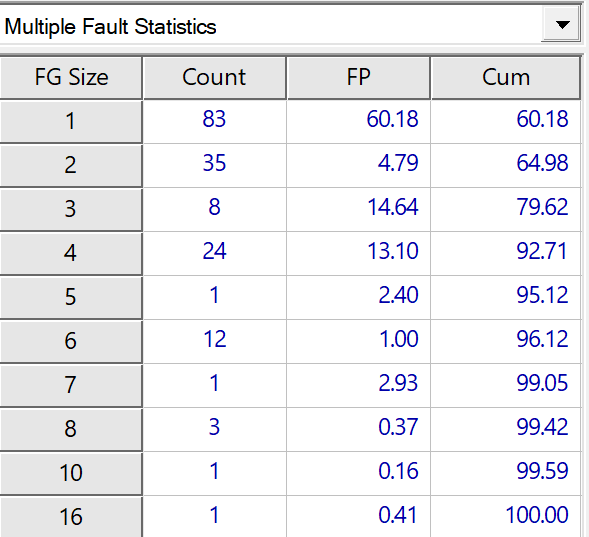
Task: Select the Multiple Fault Statistics combo box
Action: (290, 25)
